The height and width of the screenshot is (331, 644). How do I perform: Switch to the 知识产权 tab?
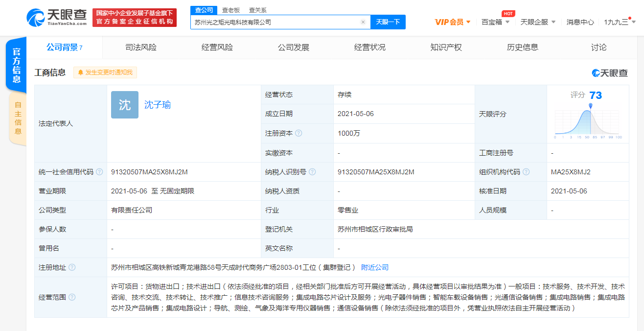tap(446, 47)
